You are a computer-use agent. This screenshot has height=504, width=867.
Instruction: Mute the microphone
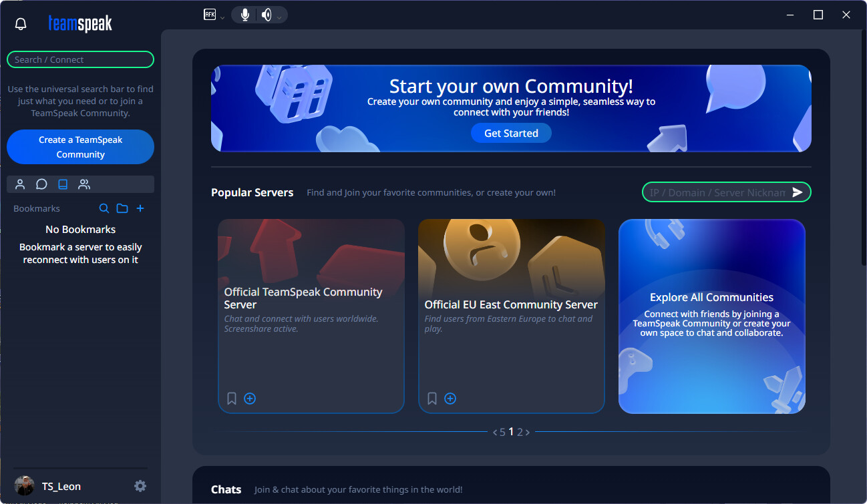[246, 15]
